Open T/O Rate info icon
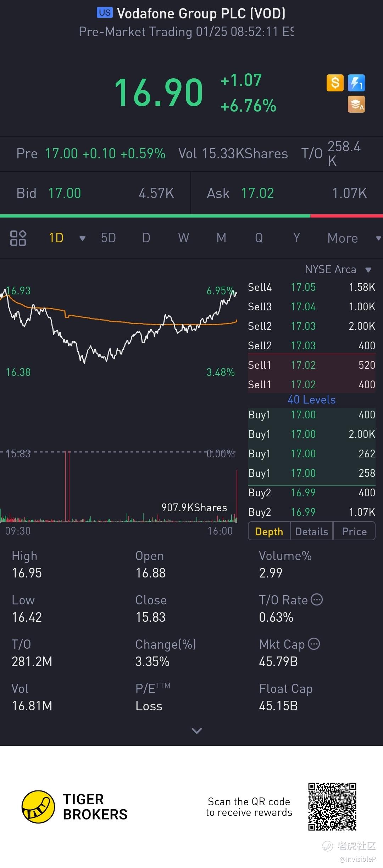The image size is (383, 868). click(x=317, y=600)
